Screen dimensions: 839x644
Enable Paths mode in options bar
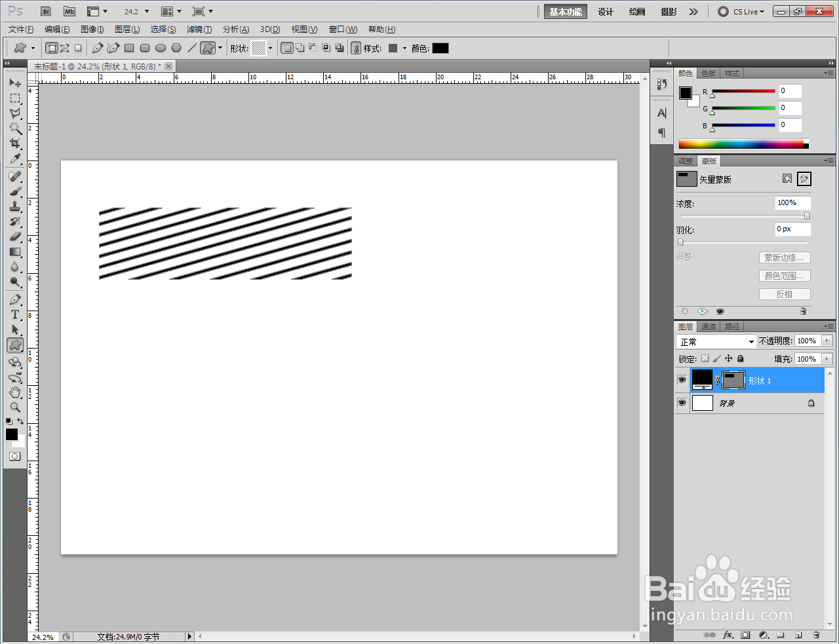65,48
